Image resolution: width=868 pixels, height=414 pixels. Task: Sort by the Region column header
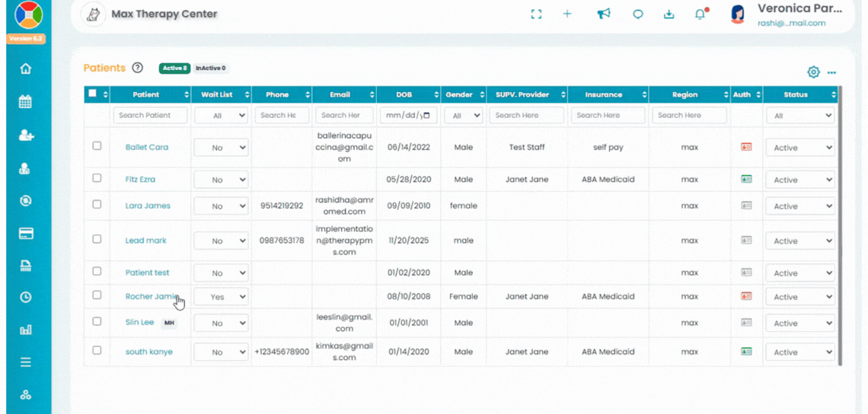click(690, 94)
